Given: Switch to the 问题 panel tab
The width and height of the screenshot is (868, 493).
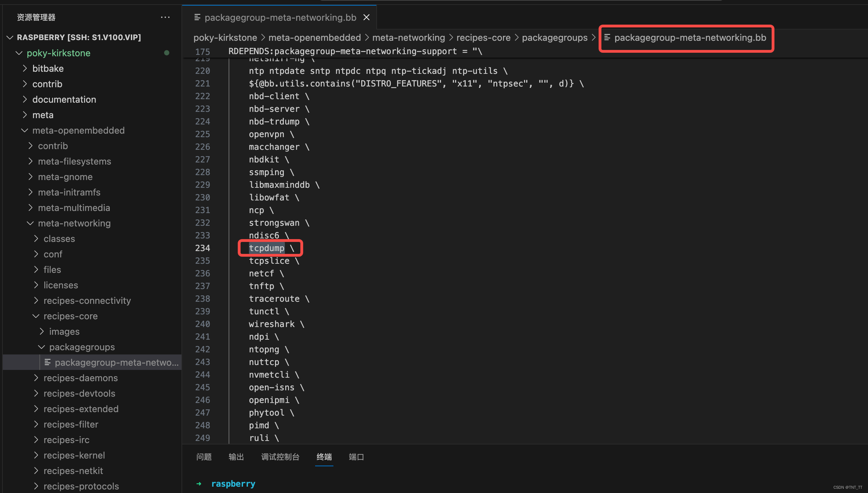Looking at the screenshot, I should point(204,457).
